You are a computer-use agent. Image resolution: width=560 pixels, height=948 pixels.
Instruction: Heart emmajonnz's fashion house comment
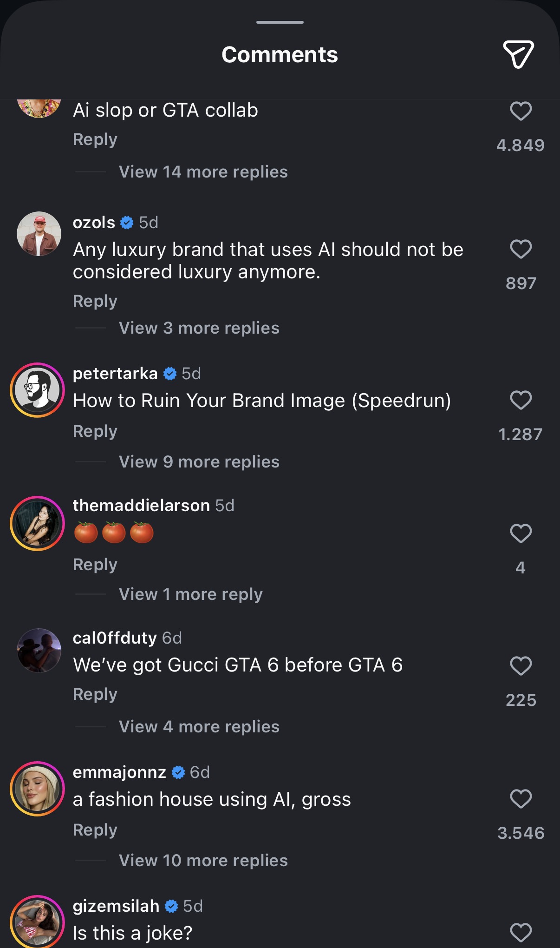coord(521,799)
